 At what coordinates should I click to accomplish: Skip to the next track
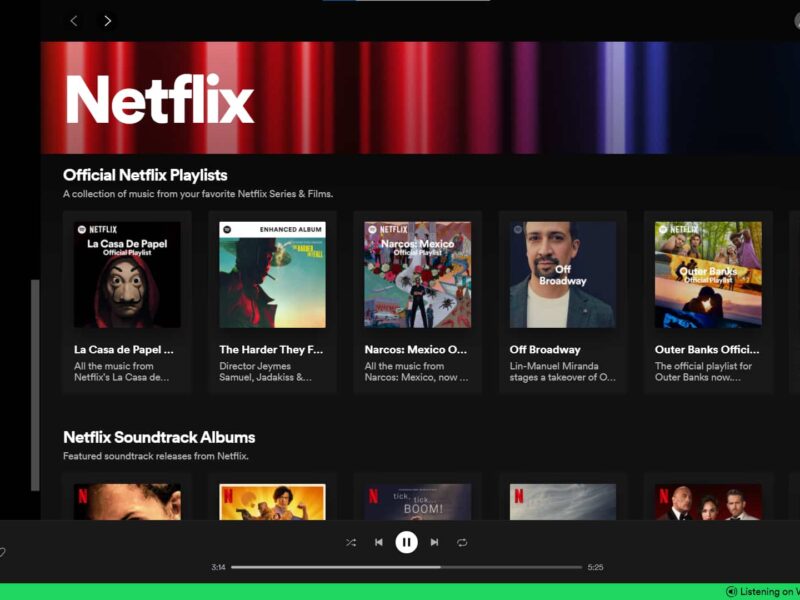[434, 542]
